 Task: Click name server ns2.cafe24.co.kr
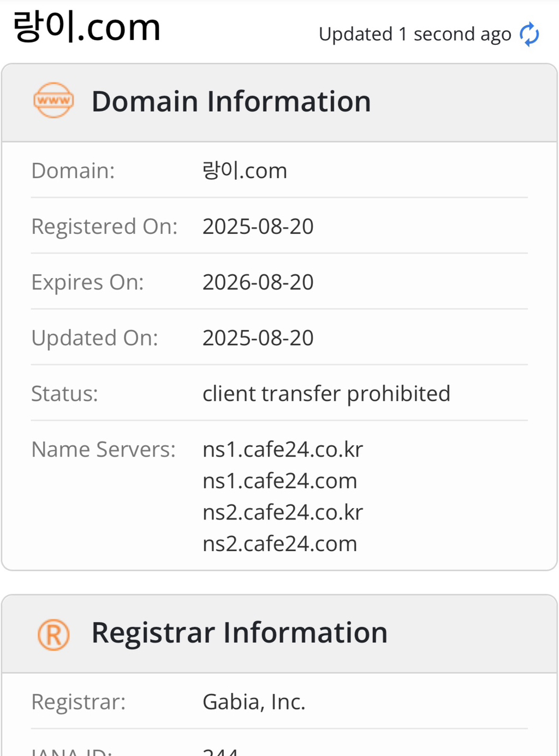[x=282, y=512]
